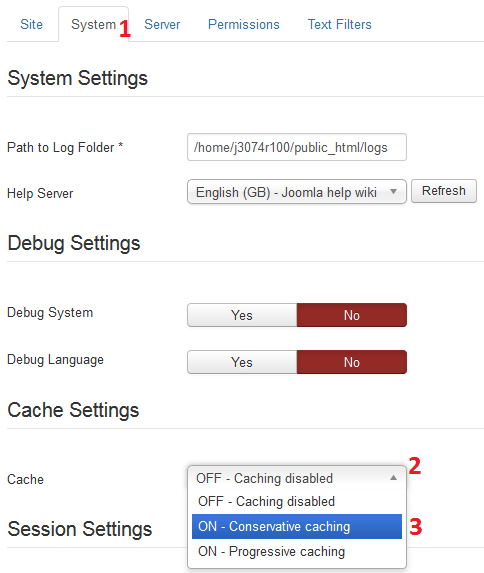Click the Help Server selection box
This screenshot has width=484, height=573.
pos(297,191)
